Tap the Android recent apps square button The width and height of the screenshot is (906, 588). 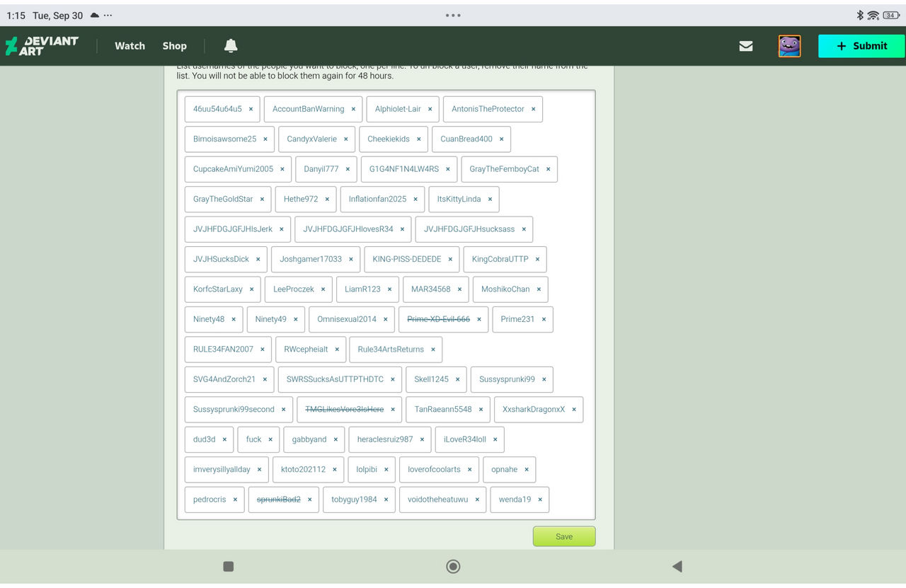coord(228,566)
